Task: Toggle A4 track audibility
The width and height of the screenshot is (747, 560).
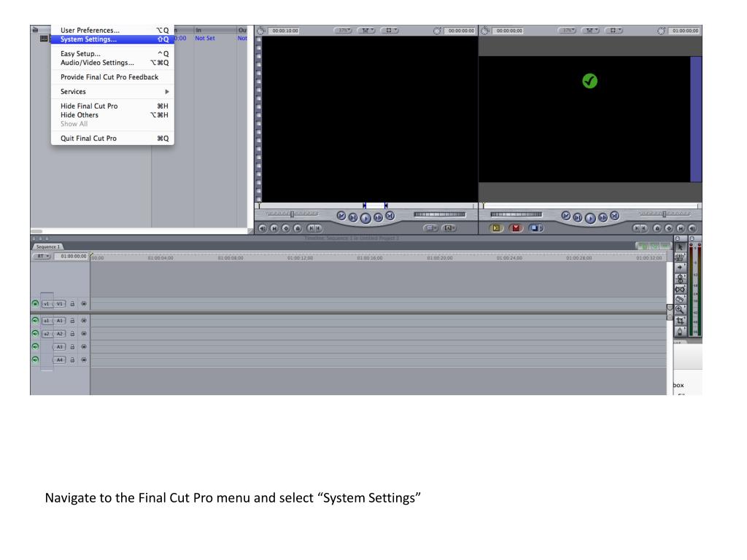Action: 35,359
